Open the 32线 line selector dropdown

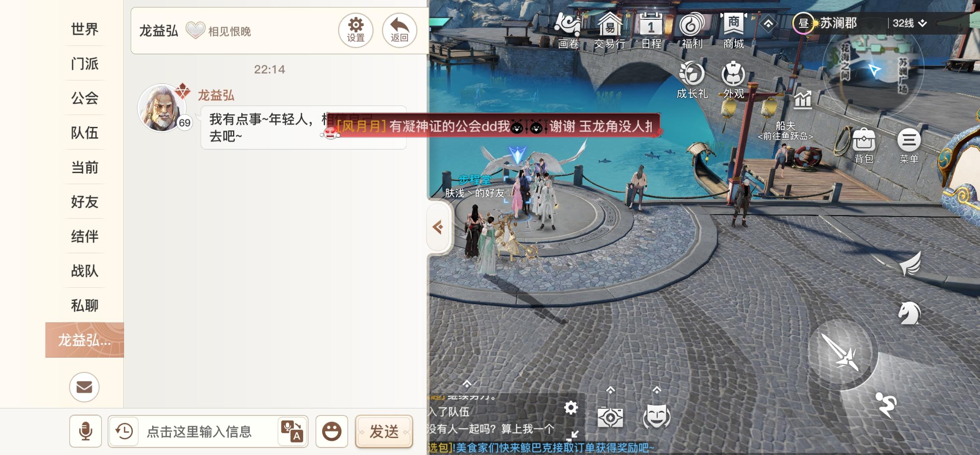[x=909, y=23]
